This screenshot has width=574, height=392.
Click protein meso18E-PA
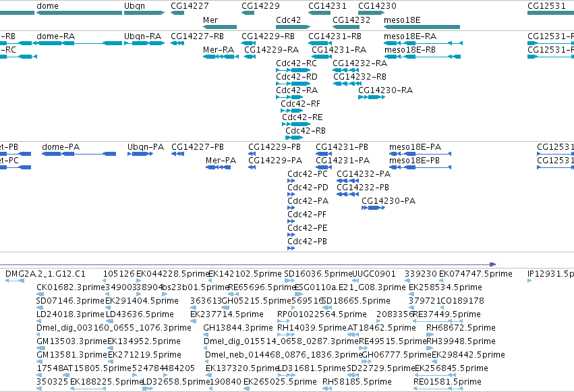[420, 154]
